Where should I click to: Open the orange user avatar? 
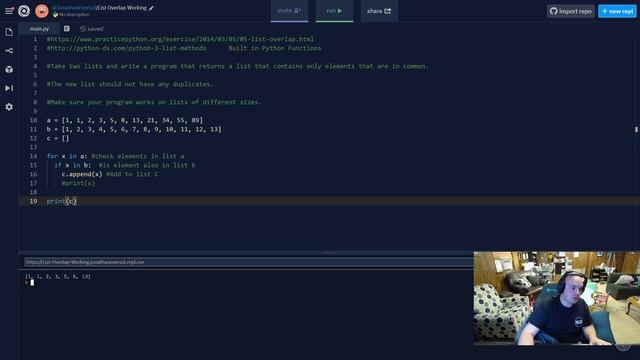pyautogui.click(x=42, y=11)
